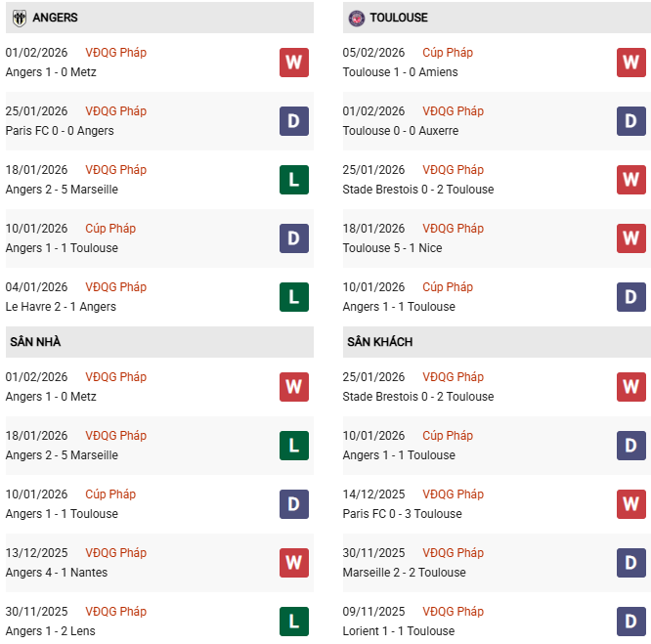The height and width of the screenshot is (644, 651).
Task: Click the L badge for Le Havre 2 - 1 Angers
Action: [294, 297]
